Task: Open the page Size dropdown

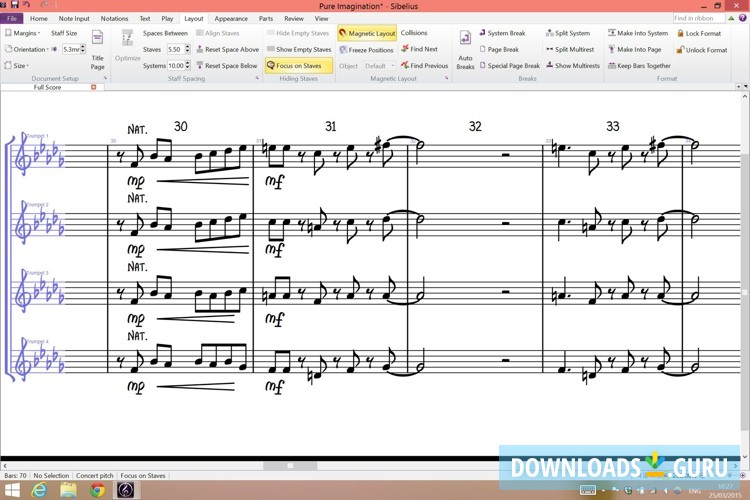Action: pos(17,66)
